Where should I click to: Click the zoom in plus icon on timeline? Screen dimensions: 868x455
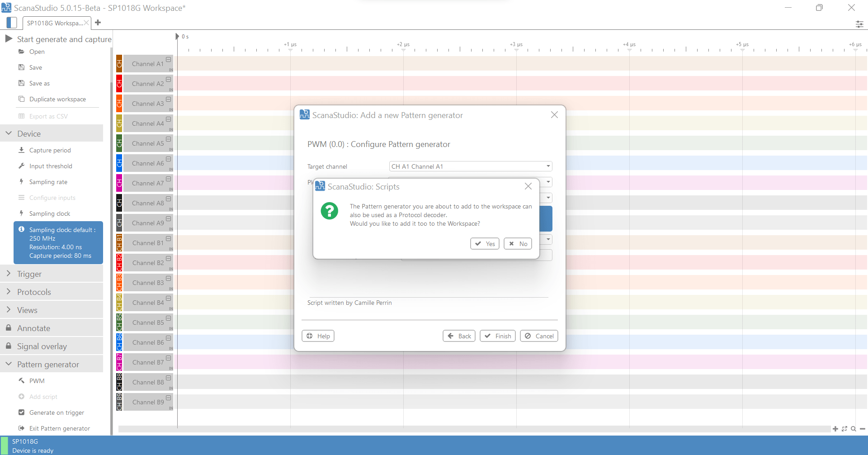[835, 429]
